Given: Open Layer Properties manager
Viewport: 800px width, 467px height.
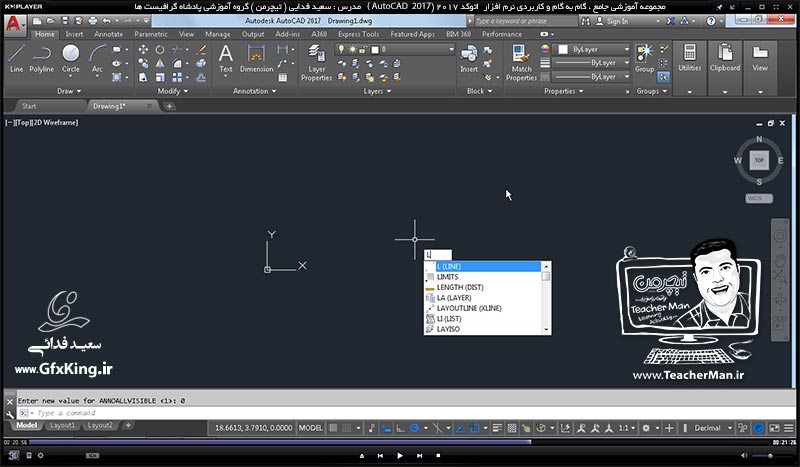Looking at the screenshot, I should click(x=316, y=63).
